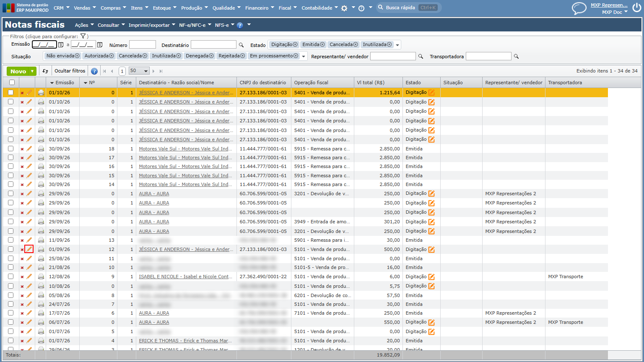Click the filter funnel configuration icon
Viewport: 644px width, 362px height.
(83, 36)
